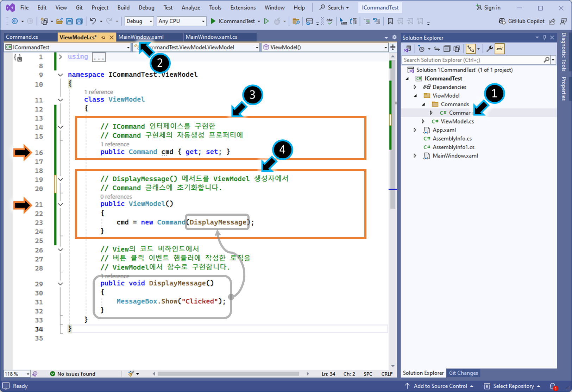Click Sign in at the top right

pyautogui.click(x=488, y=7)
